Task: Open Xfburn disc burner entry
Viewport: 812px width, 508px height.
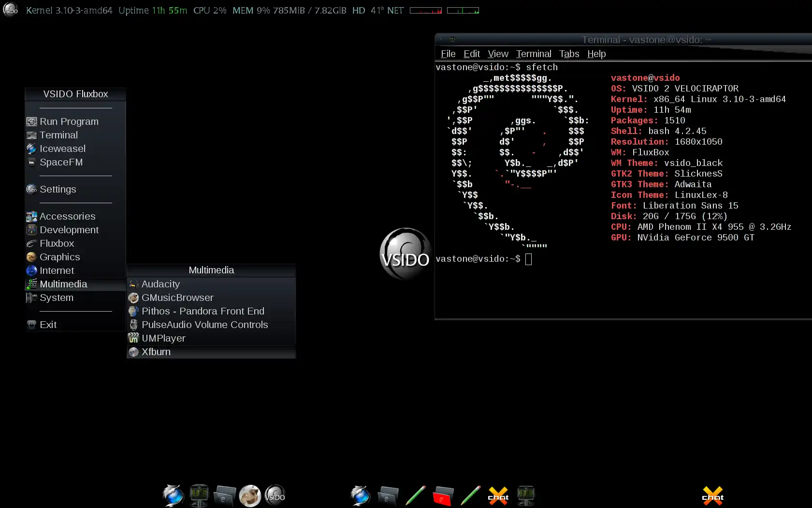Action: tap(211, 352)
